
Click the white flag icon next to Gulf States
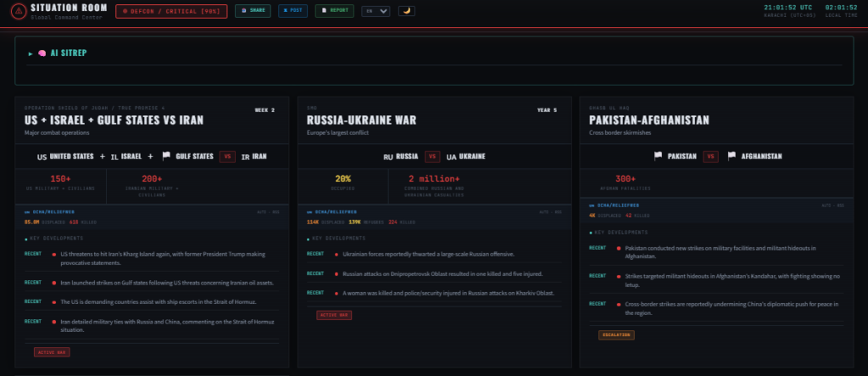(x=166, y=157)
